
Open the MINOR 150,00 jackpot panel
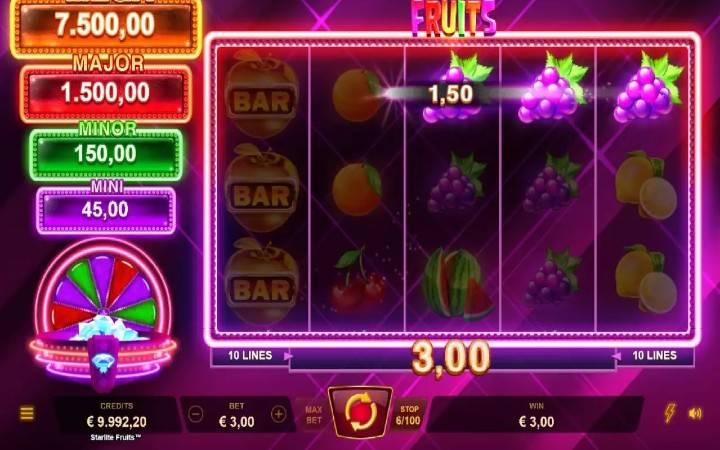106,154
